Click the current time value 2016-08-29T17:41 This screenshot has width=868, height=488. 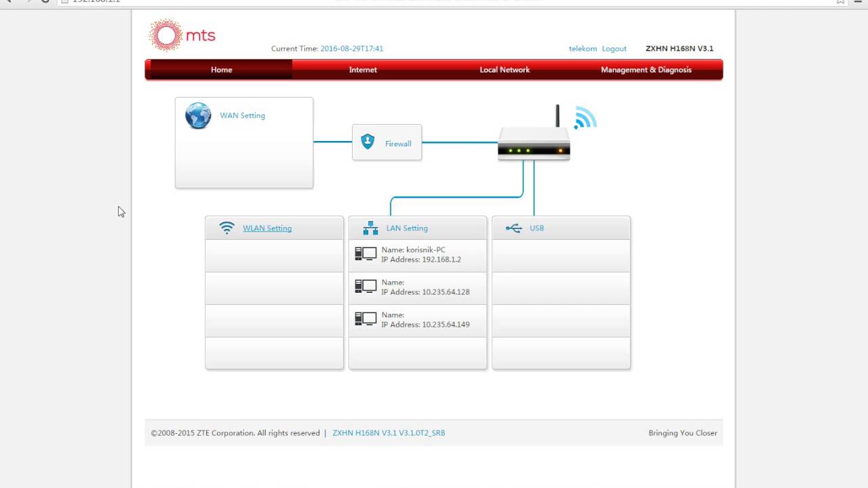click(352, 49)
